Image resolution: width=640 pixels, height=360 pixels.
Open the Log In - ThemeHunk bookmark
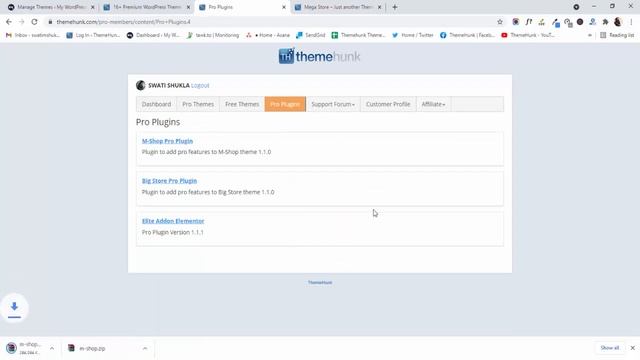click(x=93, y=36)
